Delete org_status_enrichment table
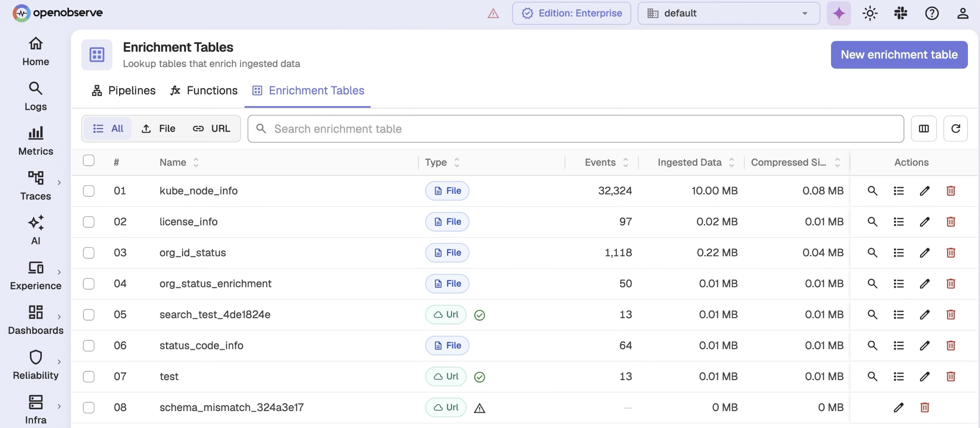The width and height of the screenshot is (980, 428). tap(951, 284)
